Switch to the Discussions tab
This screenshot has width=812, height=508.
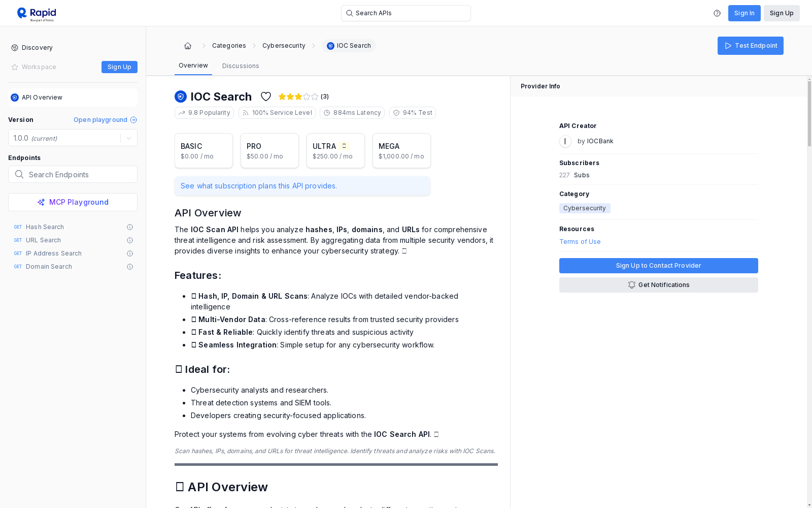click(x=241, y=66)
